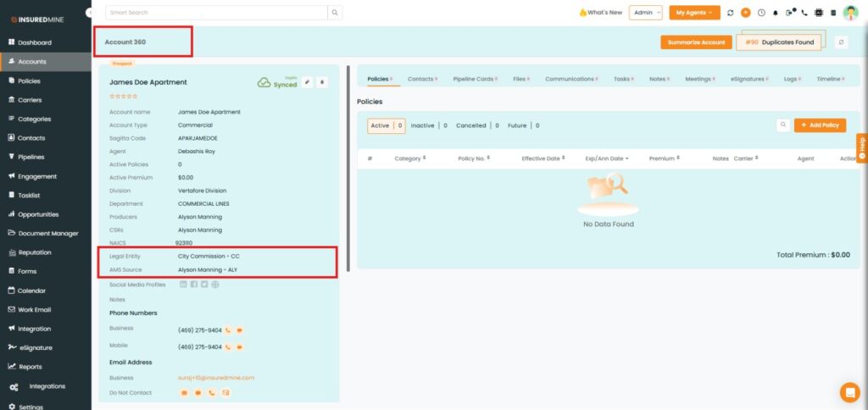Open the Admin dropdown
Screen dimensions: 868x410
coord(645,13)
